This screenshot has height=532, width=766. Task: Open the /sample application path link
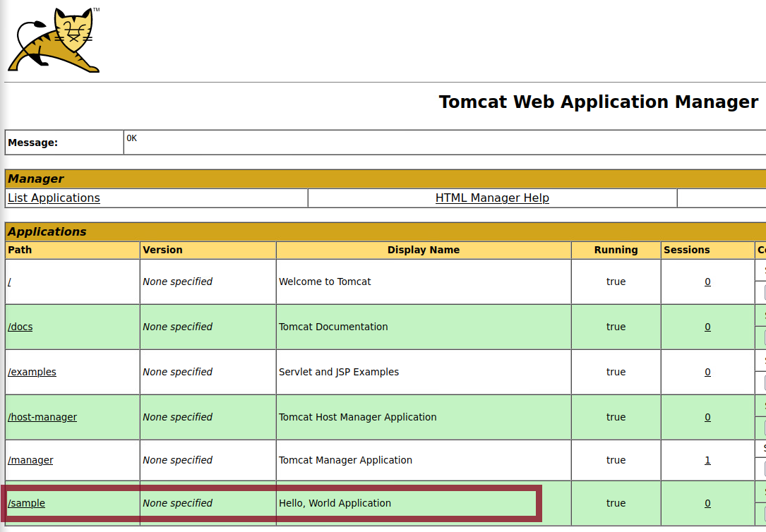click(26, 502)
